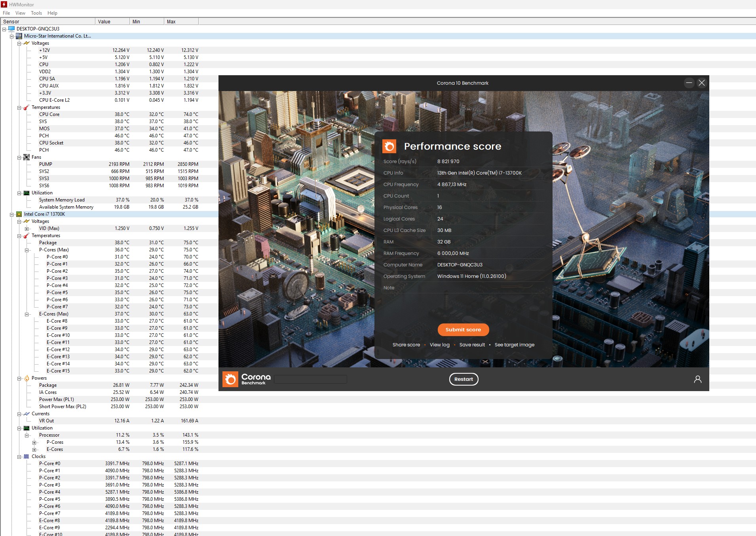Screen dimensions: 756x536
Task: Collapse the Fans section
Action: [19, 157]
